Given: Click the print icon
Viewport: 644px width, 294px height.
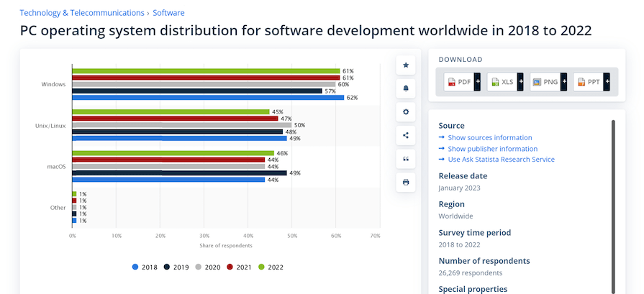Looking at the screenshot, I should 405,182.
